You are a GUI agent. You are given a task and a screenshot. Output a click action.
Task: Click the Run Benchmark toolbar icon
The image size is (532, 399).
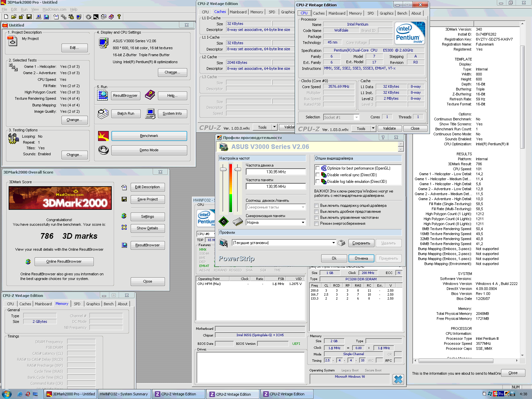pyautogui.click(x=96, y=17)
